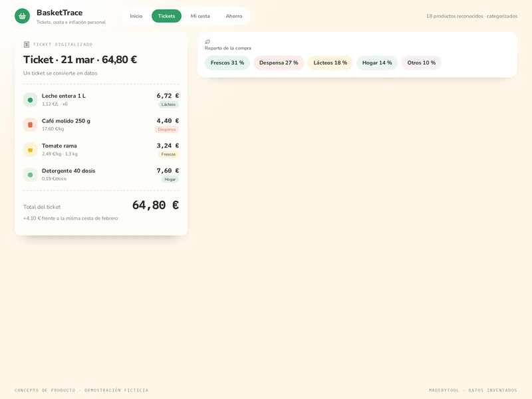Click the MadeByTool datos inventados footer text
This screenshot has height=399, width=532.
[x=473, y=390]
